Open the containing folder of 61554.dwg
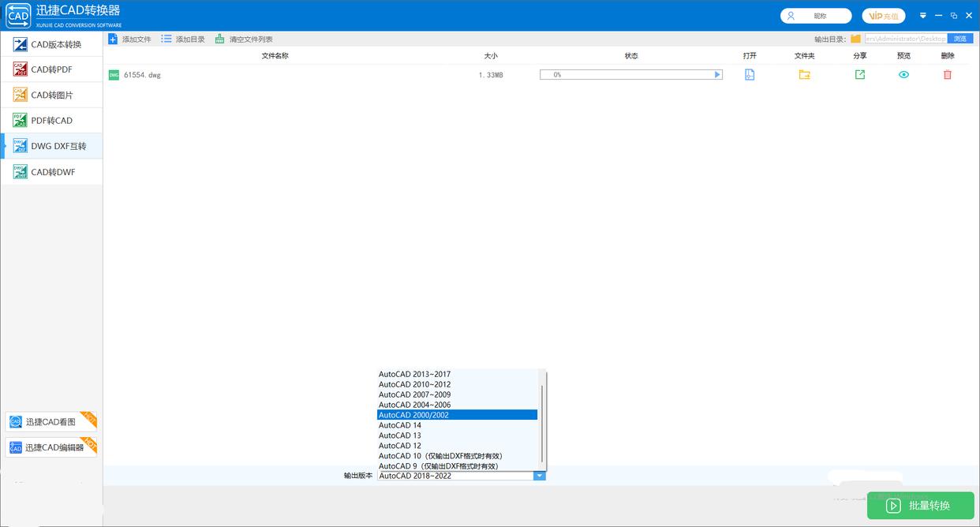Viewport: 980px width, 527px height. [804, 75]
